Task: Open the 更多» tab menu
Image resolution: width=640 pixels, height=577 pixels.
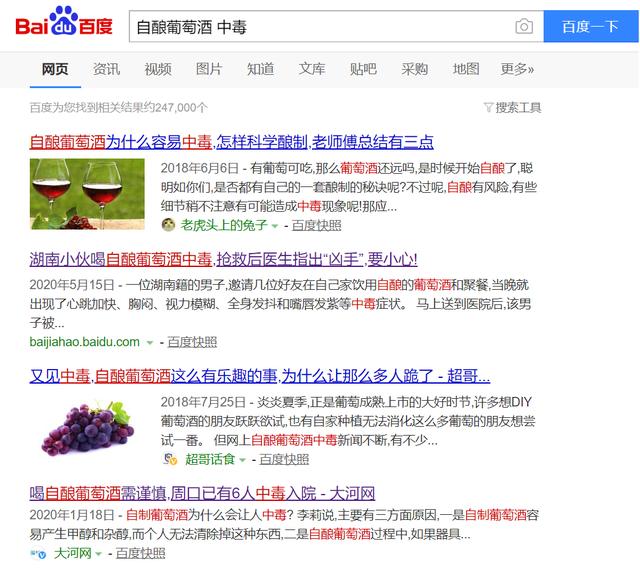Action: pos(517,69)
